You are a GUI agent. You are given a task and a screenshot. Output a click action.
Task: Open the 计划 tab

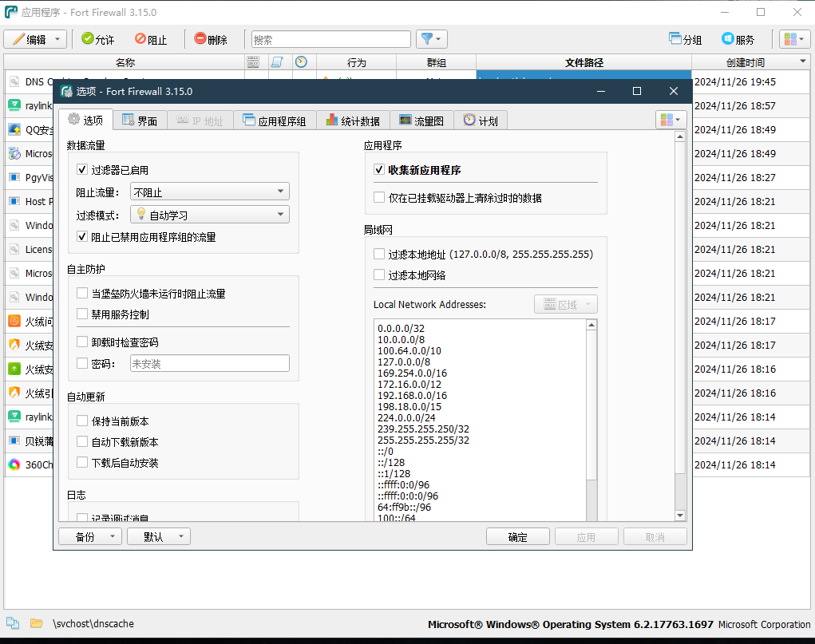[481, 121]
